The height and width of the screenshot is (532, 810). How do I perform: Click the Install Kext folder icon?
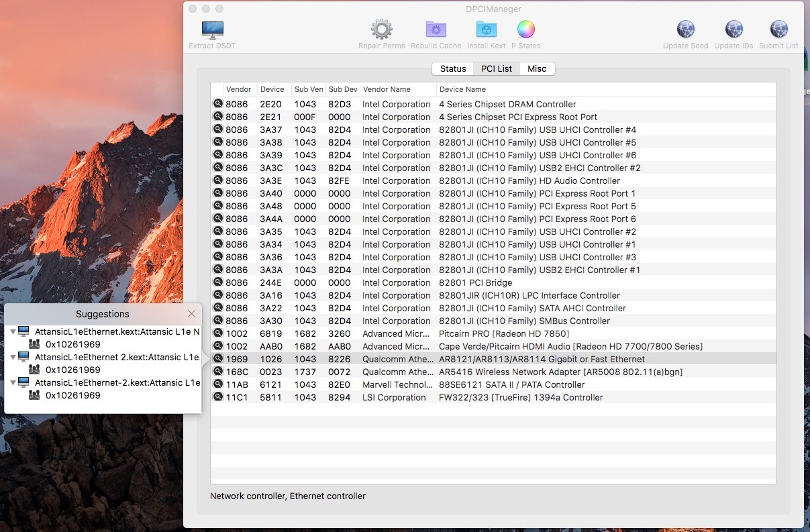tap(486, 30)
